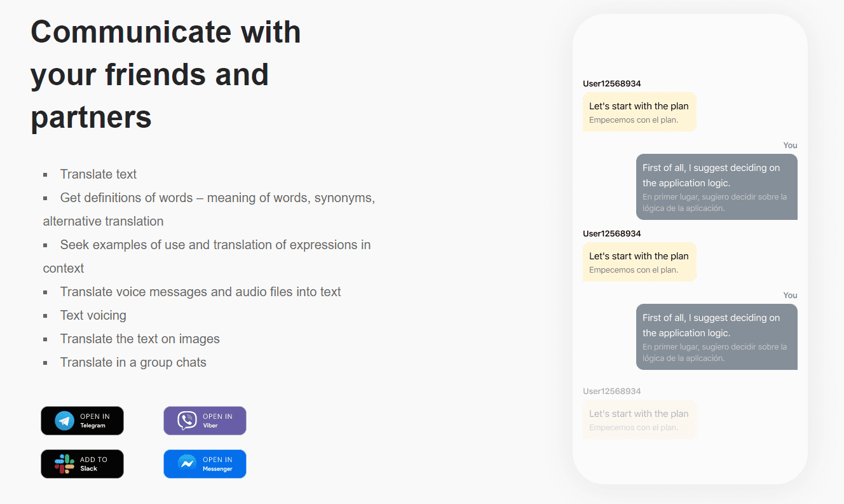Click the topmost 'User12568934' sender name
The image size is (844, 504).
coord(611,84)
